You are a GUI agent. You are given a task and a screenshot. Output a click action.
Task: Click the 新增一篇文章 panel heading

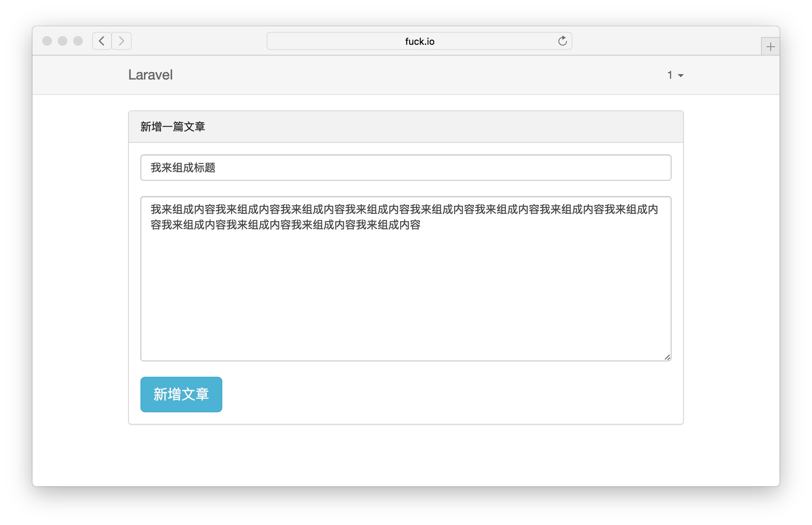(173, 127)
